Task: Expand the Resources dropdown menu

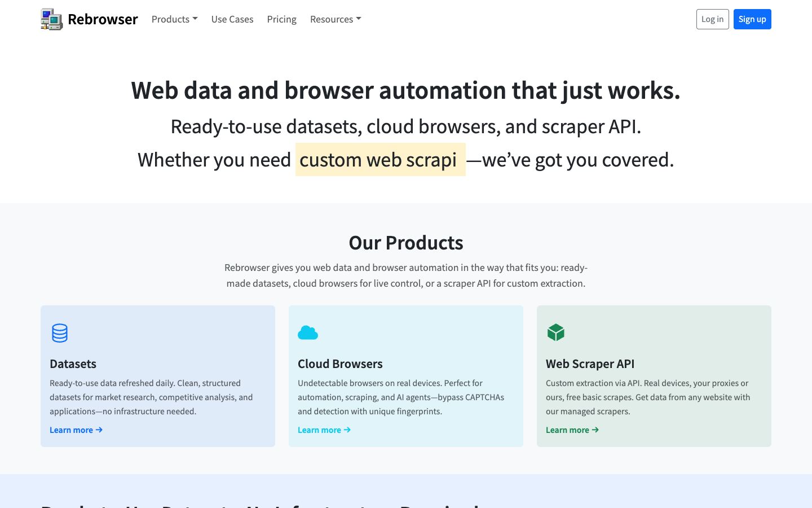Action: tap(336, 19)
